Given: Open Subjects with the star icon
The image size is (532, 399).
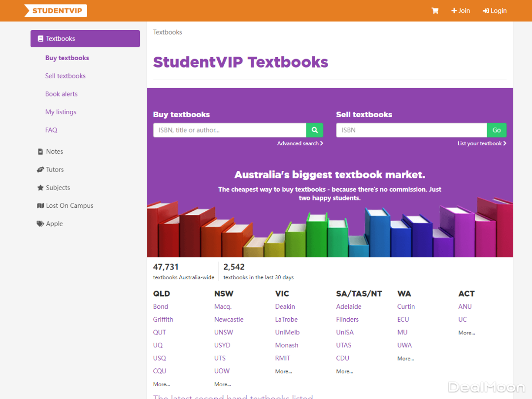Looking at the screenshot, I should point(58,188).
